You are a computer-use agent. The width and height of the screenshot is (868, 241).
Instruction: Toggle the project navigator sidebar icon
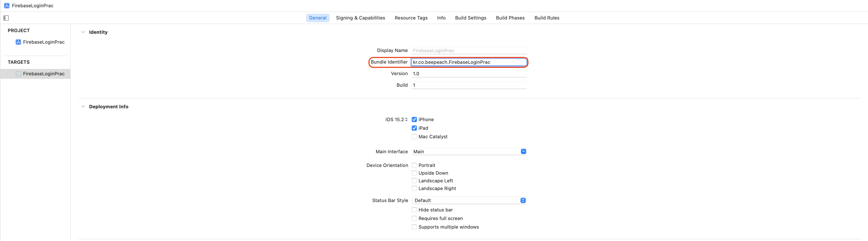point(6,18)
